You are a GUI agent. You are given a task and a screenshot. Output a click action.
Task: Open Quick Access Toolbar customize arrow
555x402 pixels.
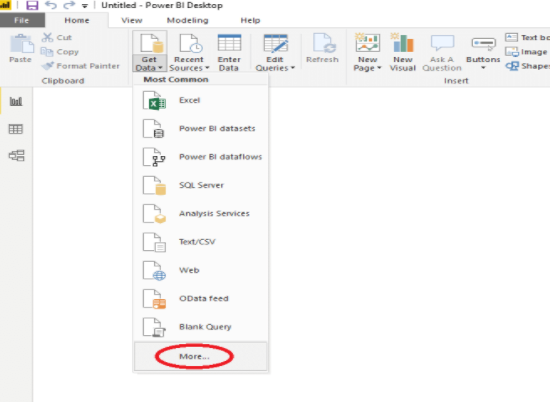[85, 6]
